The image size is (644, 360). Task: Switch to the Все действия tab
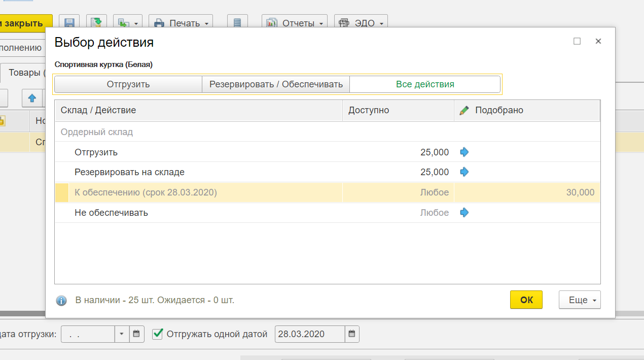(x=425, y=84)
